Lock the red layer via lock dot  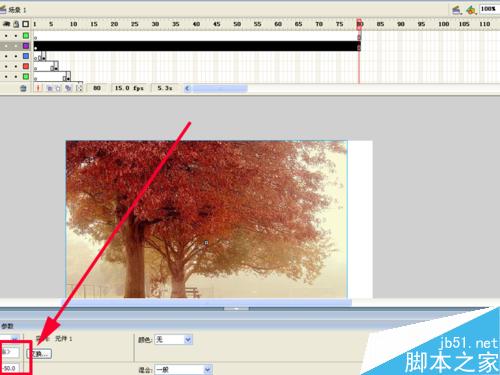click(x=16, y=67)
